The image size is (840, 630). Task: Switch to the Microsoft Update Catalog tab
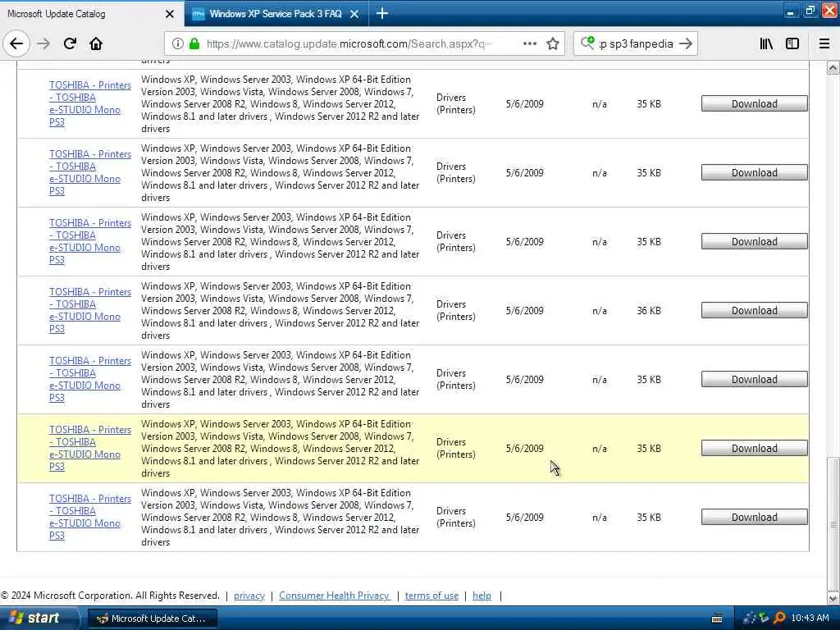pos(92,13)
